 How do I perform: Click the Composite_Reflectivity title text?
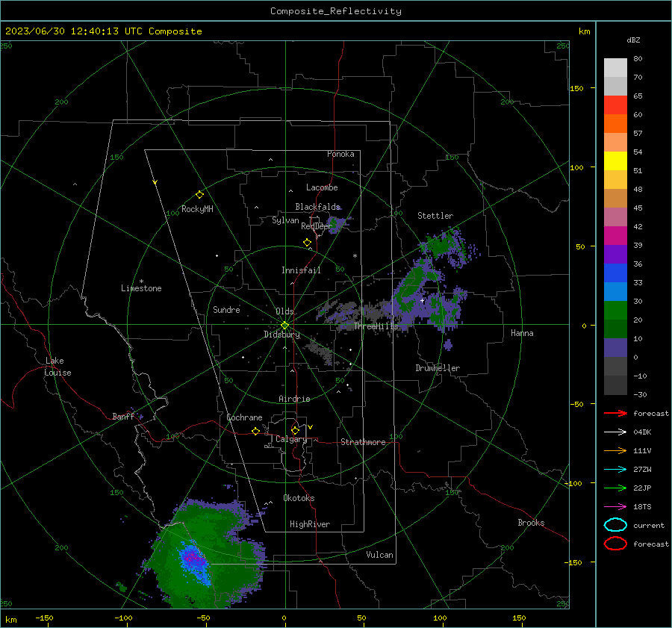pyautogui.click(x=335, y=11)
